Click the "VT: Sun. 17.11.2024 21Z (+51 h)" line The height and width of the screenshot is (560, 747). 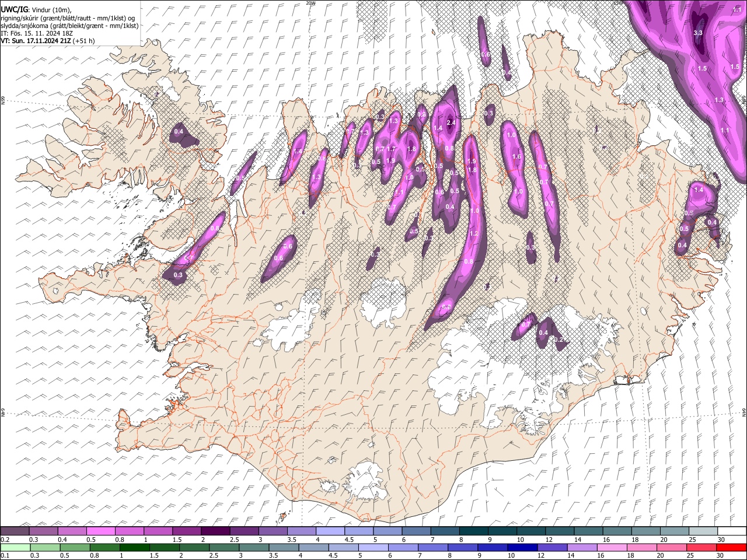[x=48, y=41]
